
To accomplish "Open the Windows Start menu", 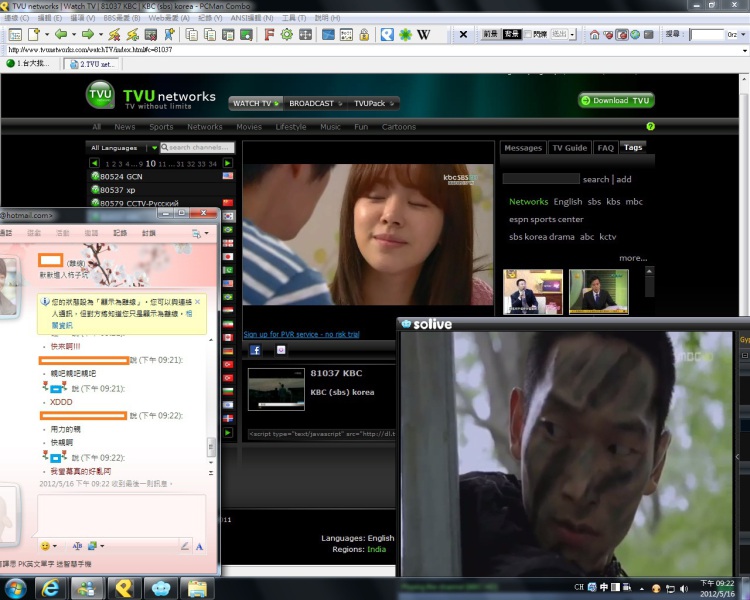I will 15,589.
